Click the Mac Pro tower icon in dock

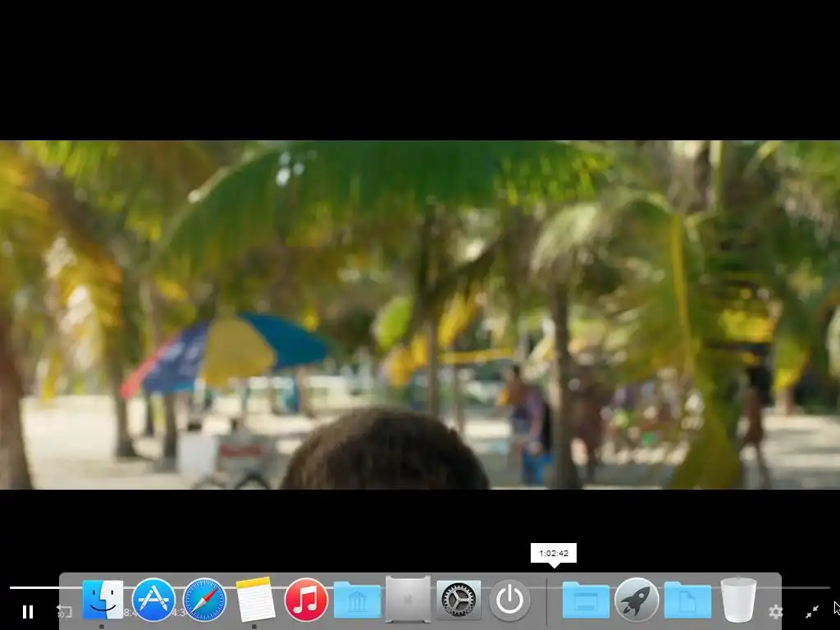coord(408,600)
